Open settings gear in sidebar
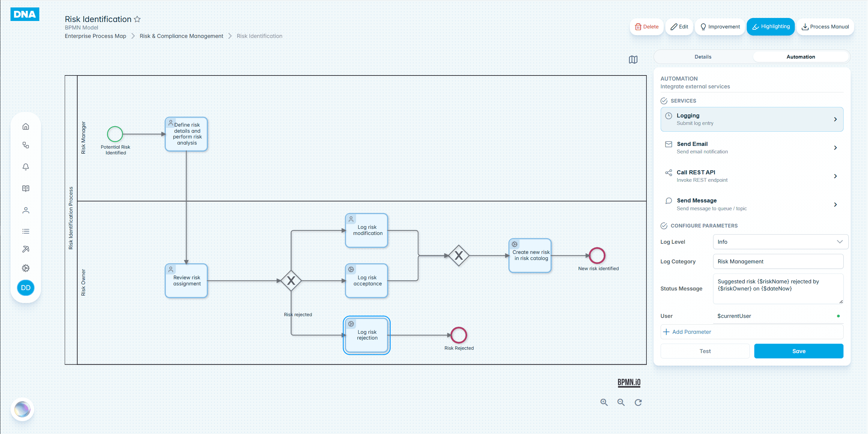The height and width of the screenshot is (434, 868). (26, 268)
